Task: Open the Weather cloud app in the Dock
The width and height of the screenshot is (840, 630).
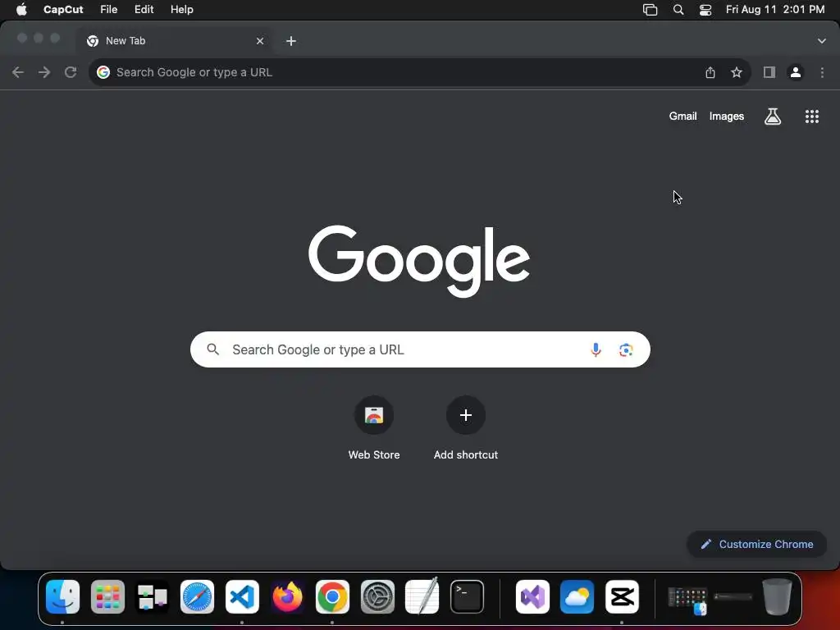Action: click(x=577, y=597)
